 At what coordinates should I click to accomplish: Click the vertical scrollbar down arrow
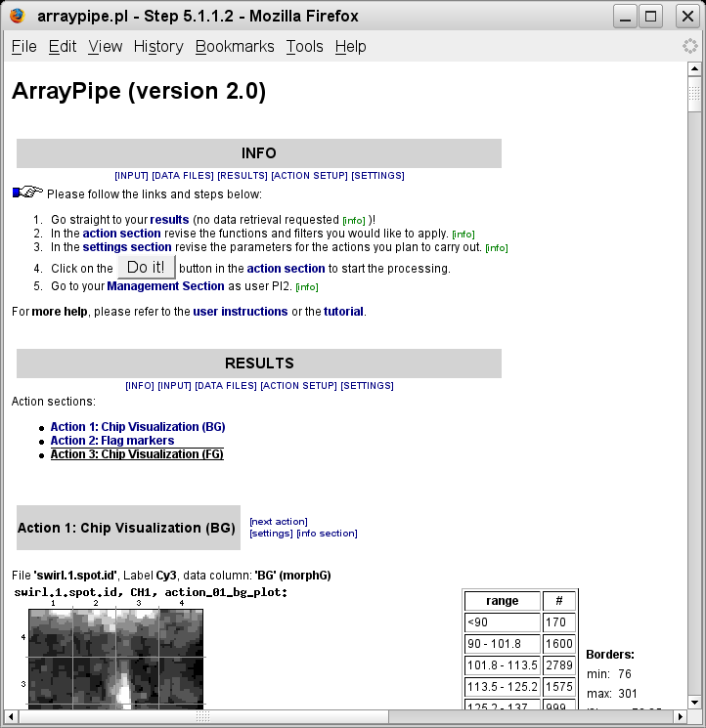pyautogui.click(x=694, y=702)
